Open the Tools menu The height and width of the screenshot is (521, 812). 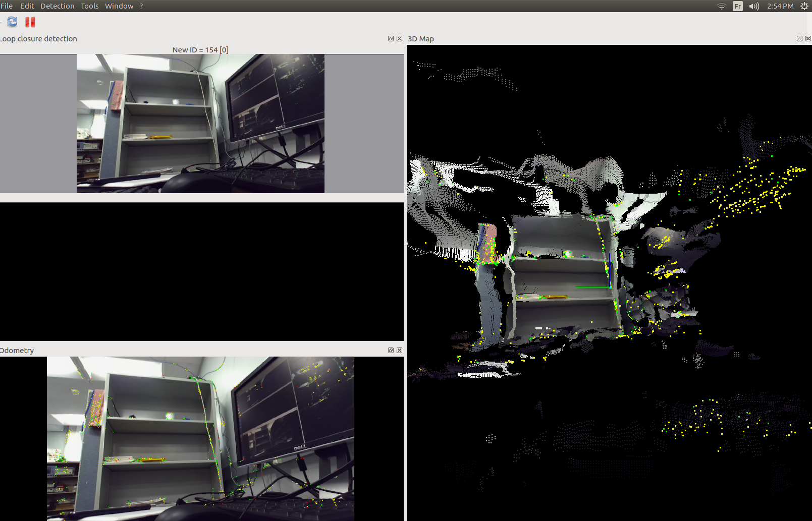pyautogui.click(x=89, y=6)
